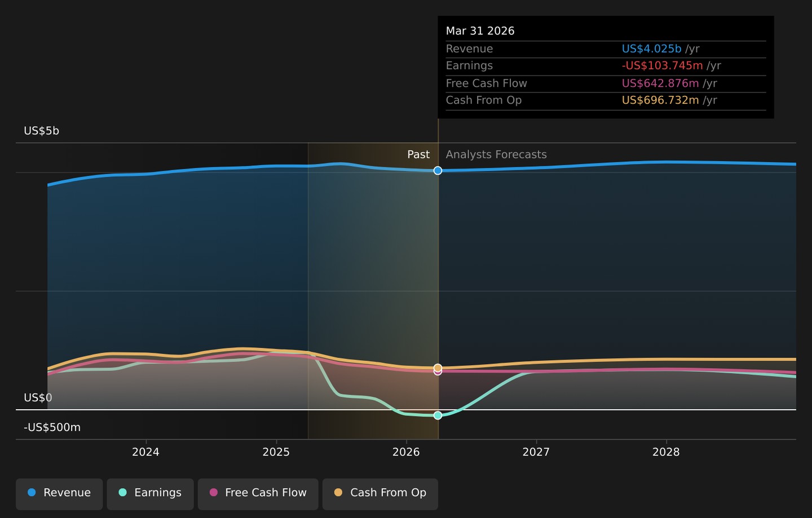Image resolution: width=812 pixels, height=518 pixels.
Task: Click the US$642.876m free cash flow value
Action: [660, 83]
